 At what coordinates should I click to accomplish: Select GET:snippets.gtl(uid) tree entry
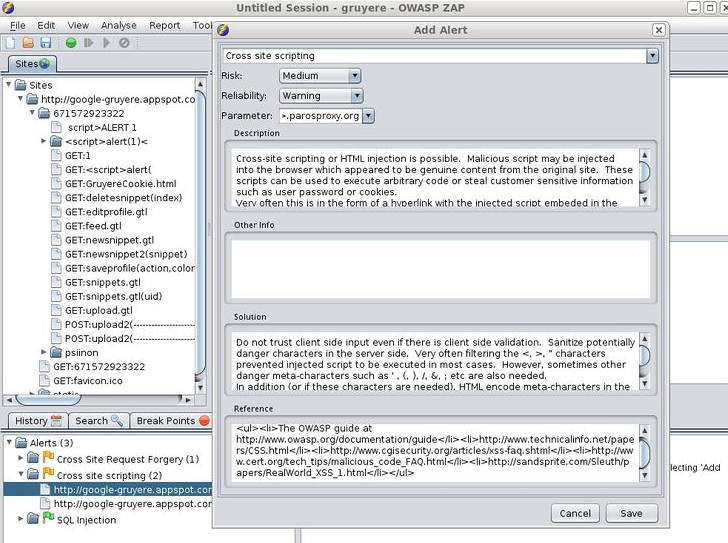[113, 297]
